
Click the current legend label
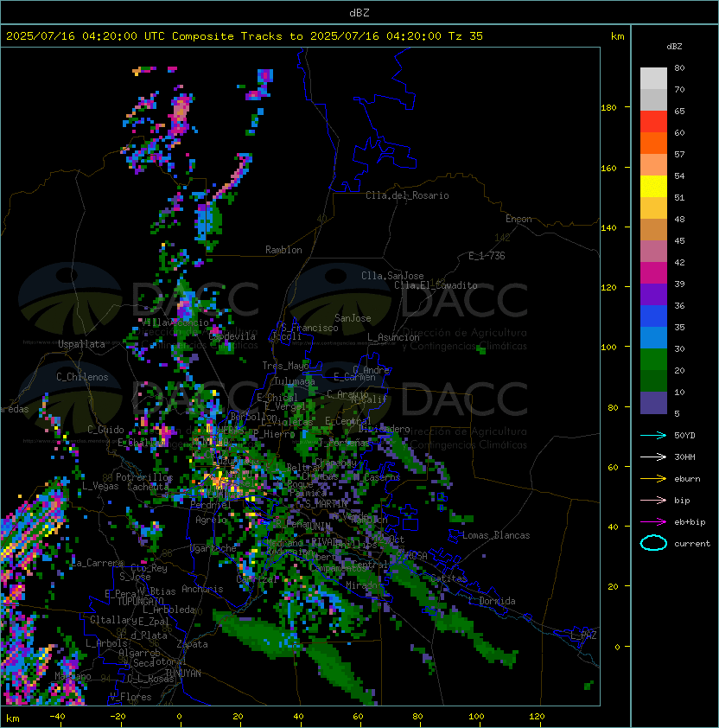pyautogui.click(x=692, y=544)
